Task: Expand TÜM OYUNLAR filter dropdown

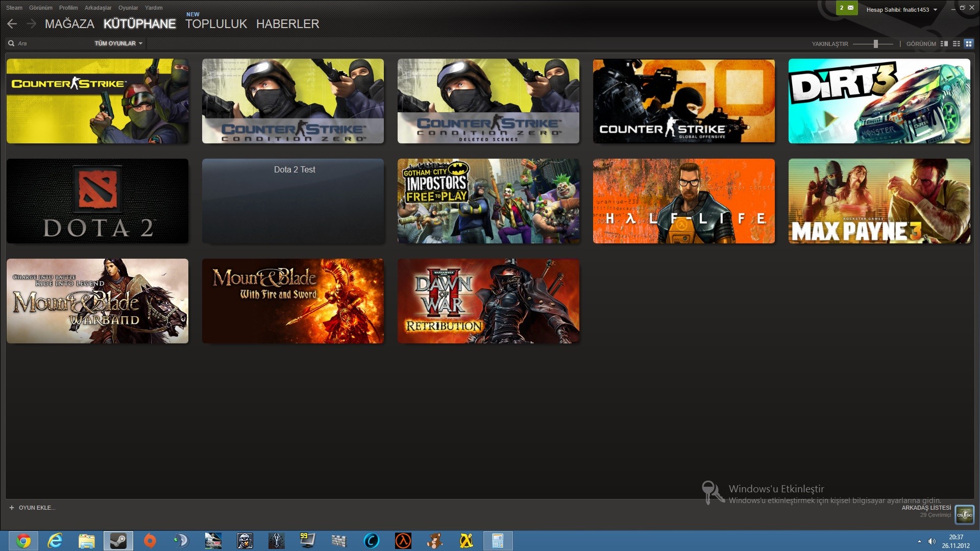Action: click(118, 43)
